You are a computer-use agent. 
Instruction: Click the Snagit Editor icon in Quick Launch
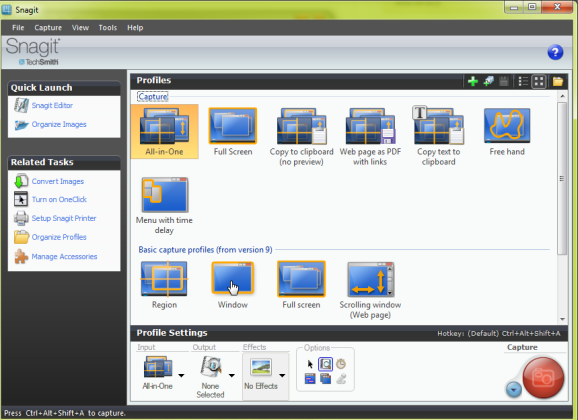pyautogui.click(x=21, y=105)
